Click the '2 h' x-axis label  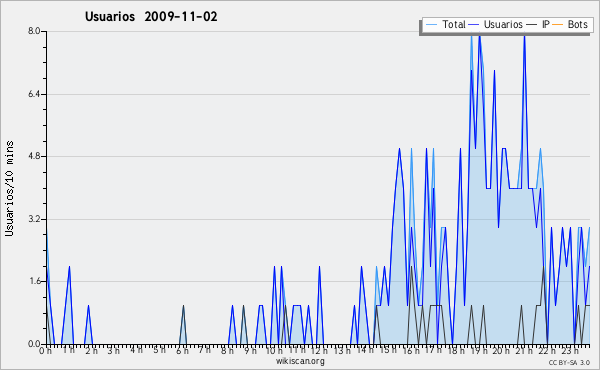[91, 351]
